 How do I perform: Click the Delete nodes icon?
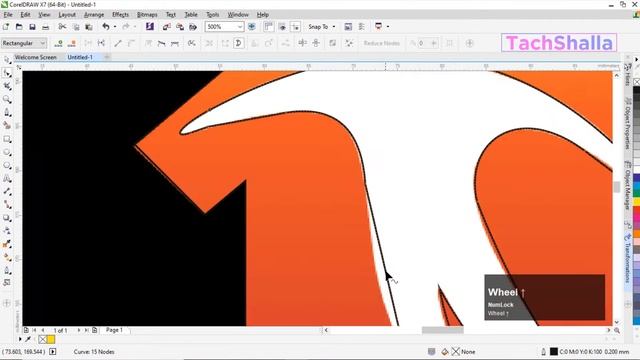click(x=72, y=43)
